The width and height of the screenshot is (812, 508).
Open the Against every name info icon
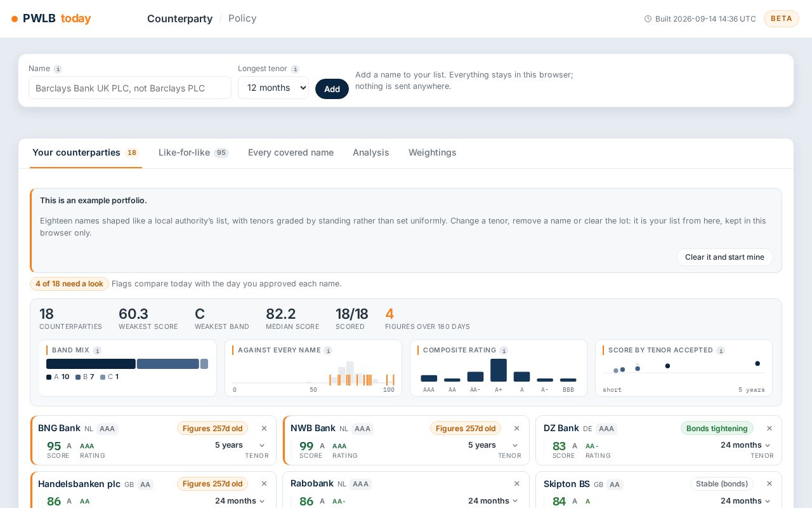click(328, 351)
